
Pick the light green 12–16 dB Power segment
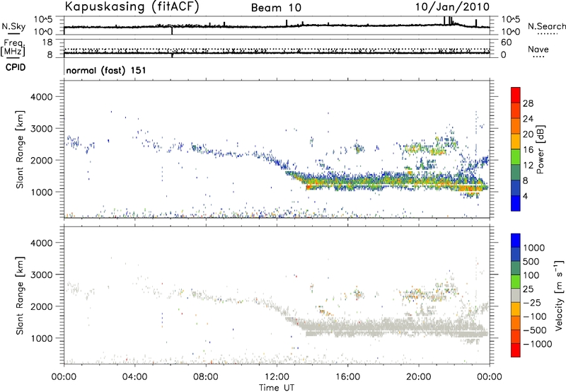516,157
